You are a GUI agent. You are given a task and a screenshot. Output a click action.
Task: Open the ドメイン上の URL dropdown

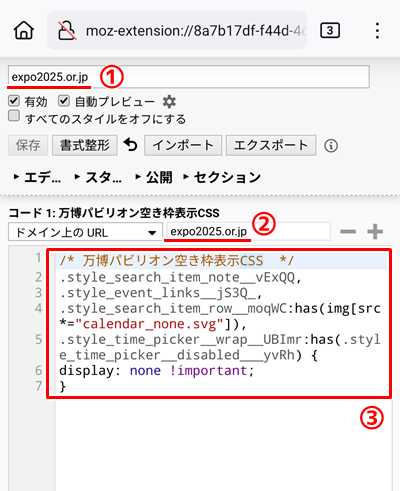pyautogui.click(x=85, y=232)
